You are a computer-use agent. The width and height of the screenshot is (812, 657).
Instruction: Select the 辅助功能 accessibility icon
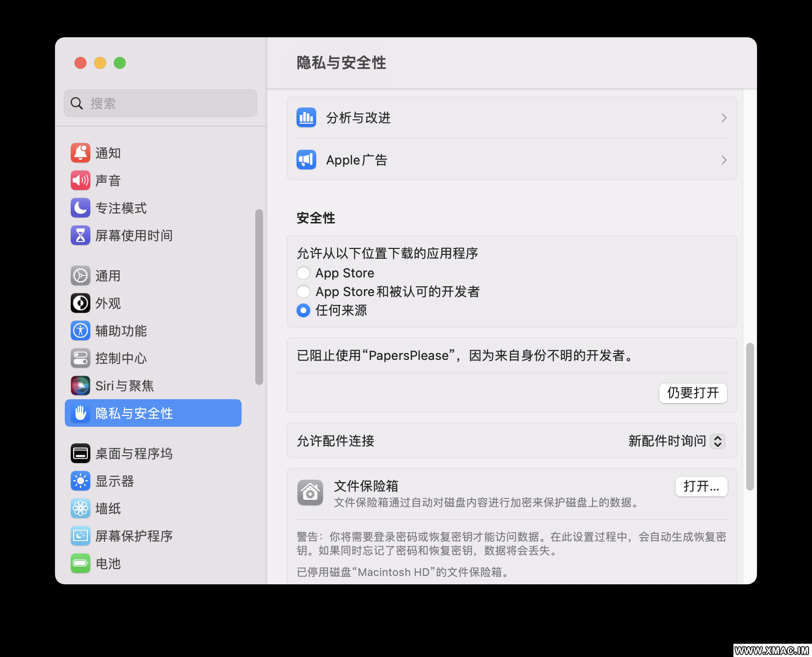pyautogui.click(x=81, y=330)
